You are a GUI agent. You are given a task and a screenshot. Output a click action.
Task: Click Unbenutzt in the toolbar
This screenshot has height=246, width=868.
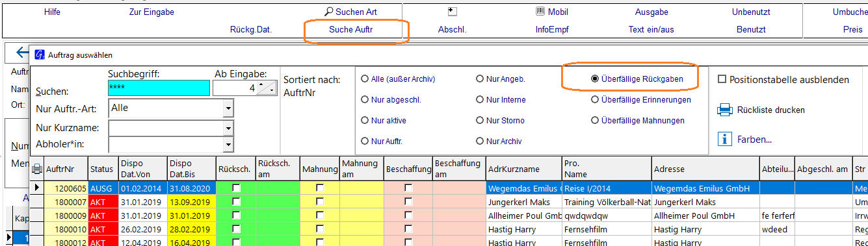pyautogui.click(x=751, y=12)
